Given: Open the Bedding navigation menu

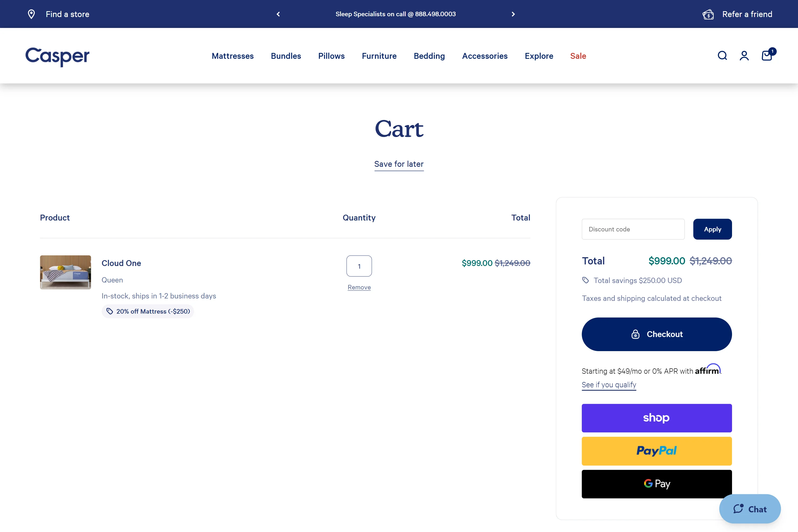Looking at the screenshot, I should point(429,56).
